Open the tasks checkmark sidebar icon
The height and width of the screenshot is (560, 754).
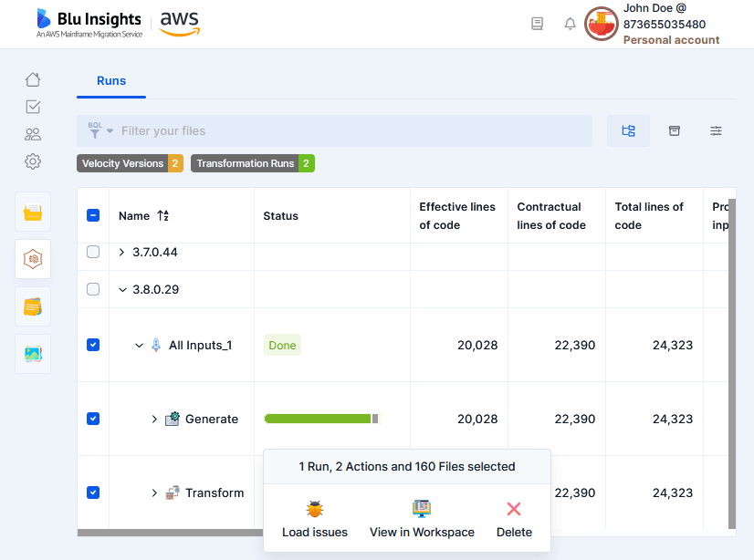pos(33,107)
